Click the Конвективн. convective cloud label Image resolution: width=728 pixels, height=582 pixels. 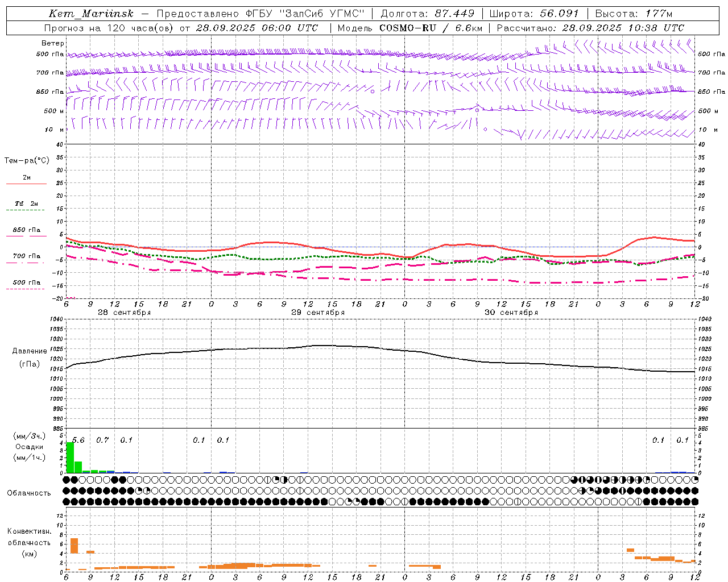[30, 531]
